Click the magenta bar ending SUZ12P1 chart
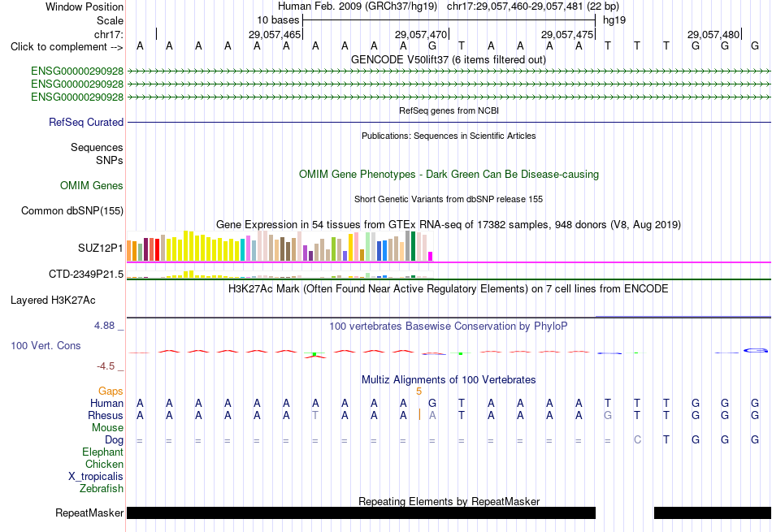 431,257
